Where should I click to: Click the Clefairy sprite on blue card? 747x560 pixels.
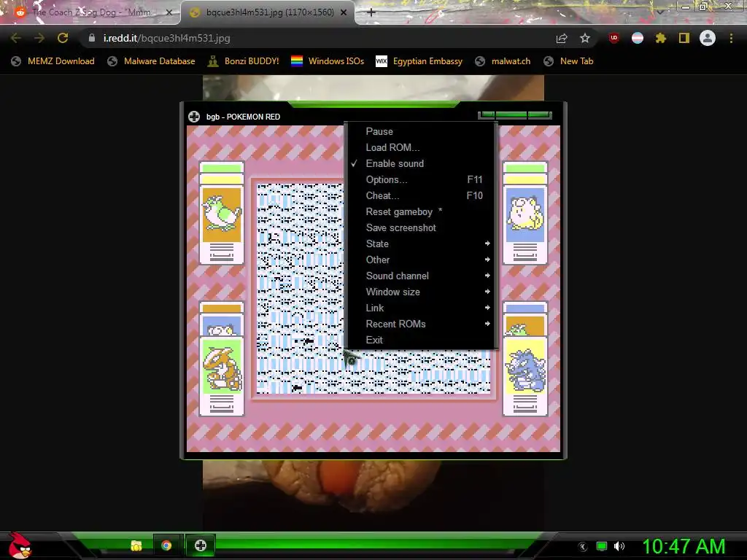(525, 214)
